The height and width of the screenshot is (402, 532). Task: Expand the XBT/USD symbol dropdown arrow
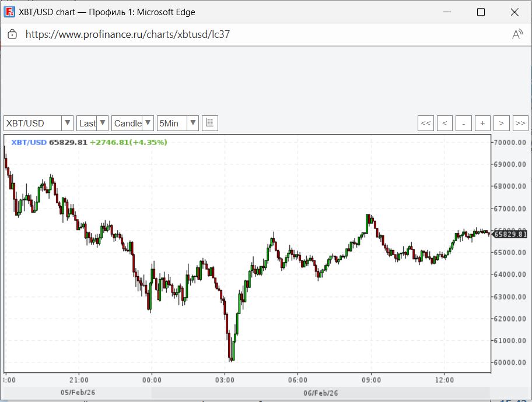point(68,123)
